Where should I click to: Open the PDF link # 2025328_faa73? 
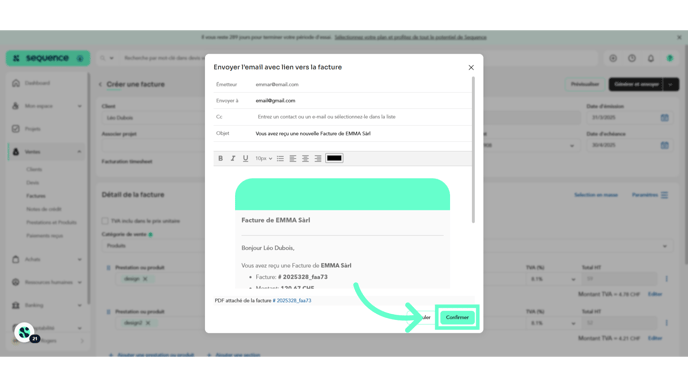tap(292, 301)
